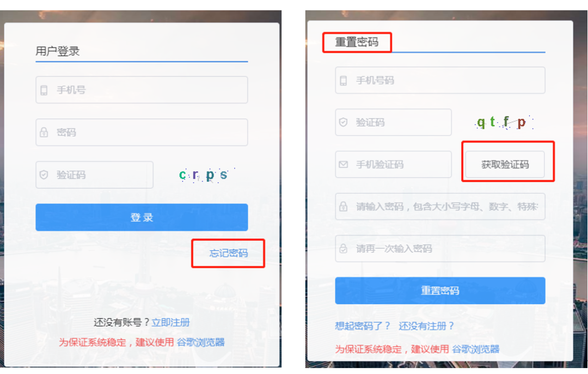Click the lock icon in login 密码 field

(44, 132)
